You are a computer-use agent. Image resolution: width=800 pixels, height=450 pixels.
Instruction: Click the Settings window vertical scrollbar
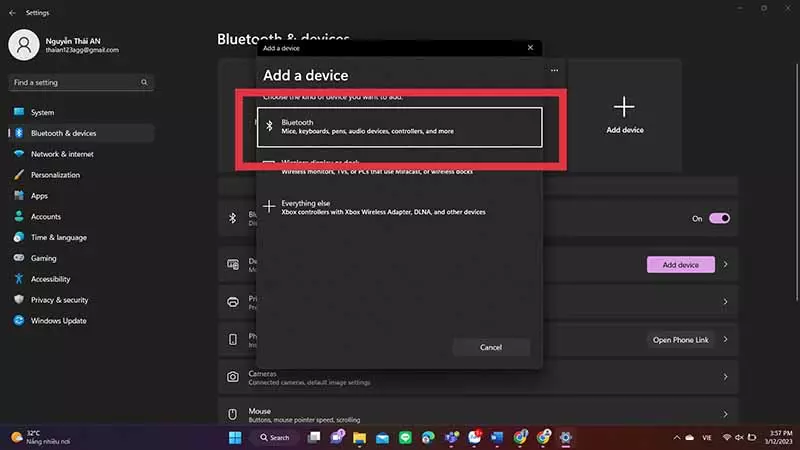tap(797, 183)
